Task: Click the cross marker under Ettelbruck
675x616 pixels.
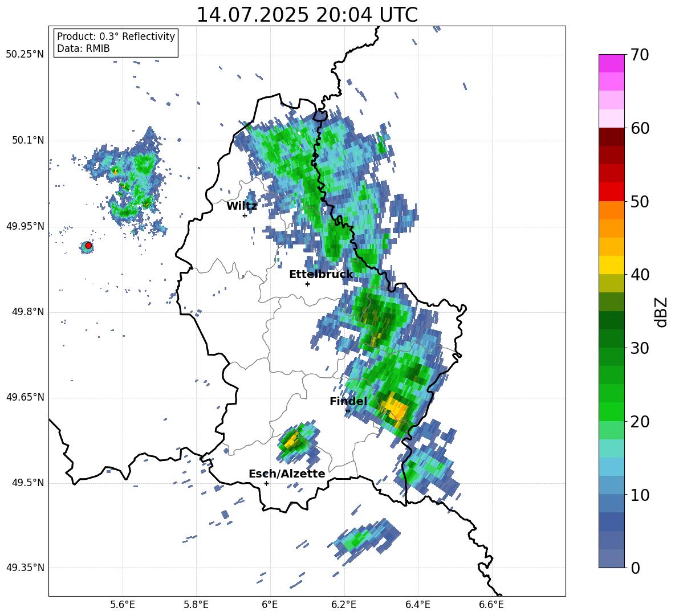Action: [x=307, y=284]
